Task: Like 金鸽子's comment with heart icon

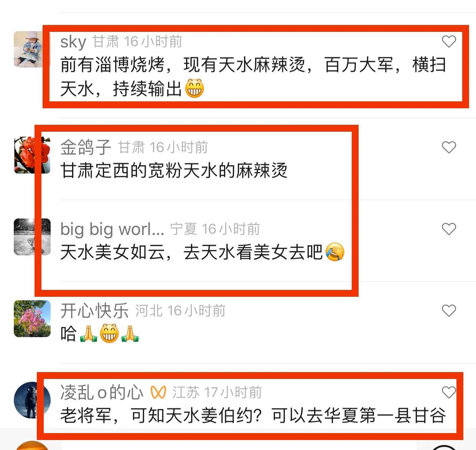Action: click(449, 147)
